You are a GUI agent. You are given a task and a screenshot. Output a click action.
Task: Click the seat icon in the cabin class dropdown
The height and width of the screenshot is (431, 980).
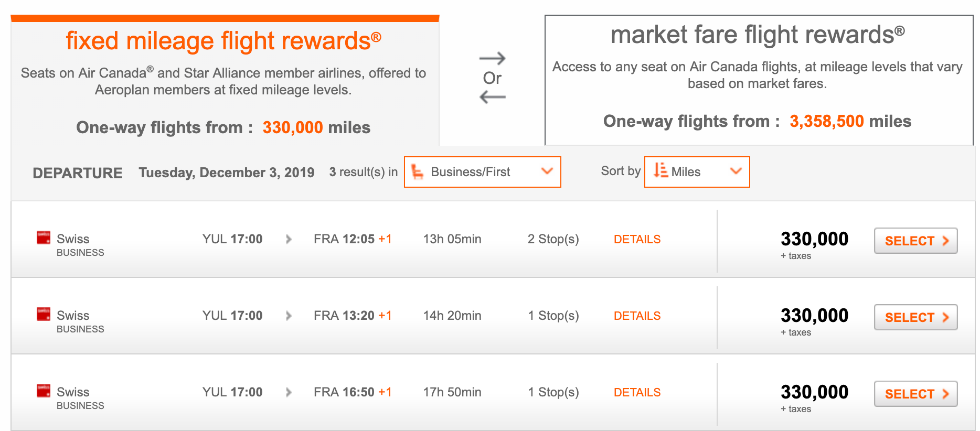coord(418,172)
